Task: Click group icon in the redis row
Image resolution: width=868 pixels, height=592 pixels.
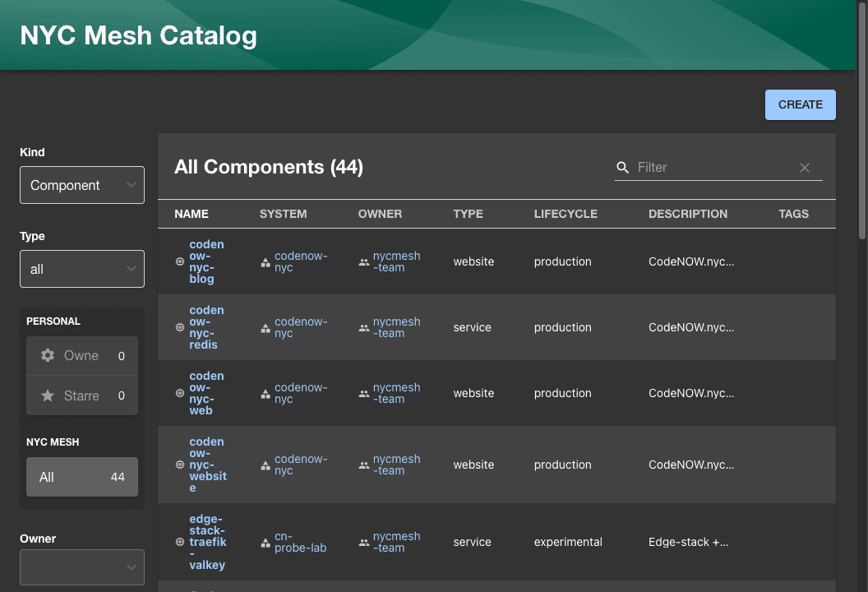Action: (x=363, y=328)
